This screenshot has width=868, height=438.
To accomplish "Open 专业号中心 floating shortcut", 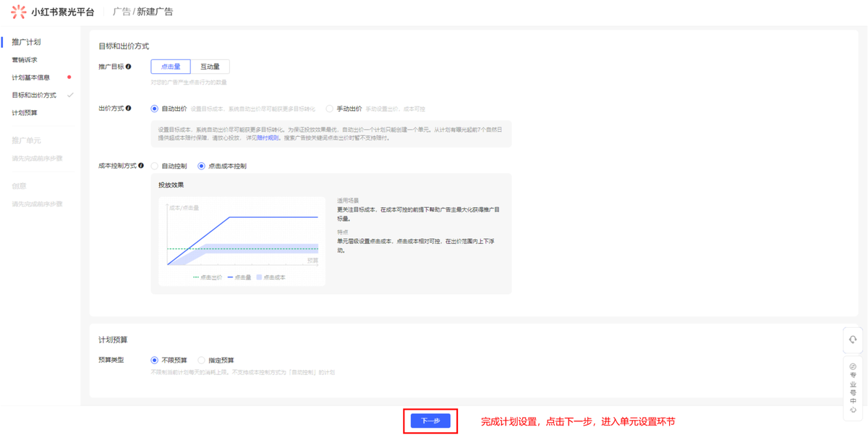I will click(x=853, y=388).
